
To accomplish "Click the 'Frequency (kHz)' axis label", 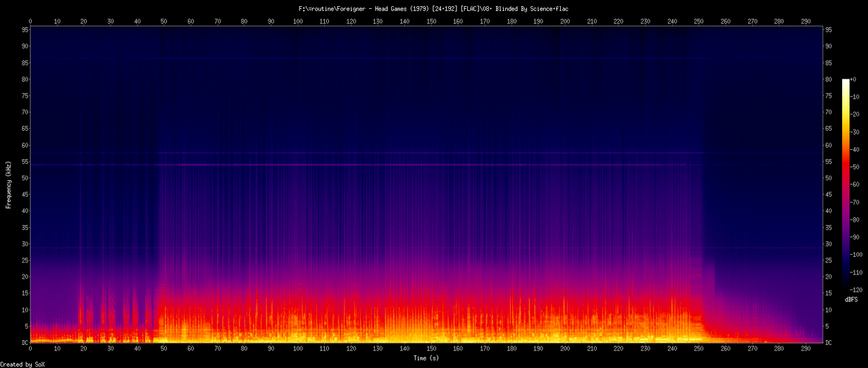I will point(9,184).
